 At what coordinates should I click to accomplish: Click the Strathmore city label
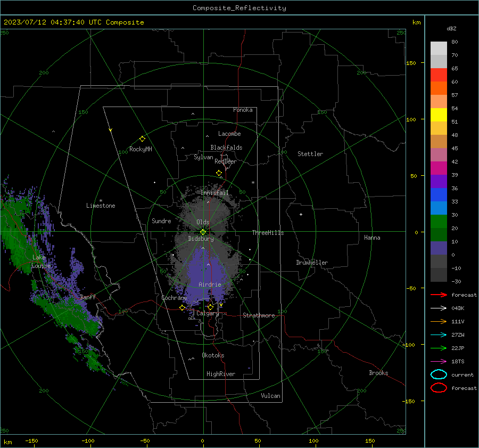tap(259, 315)
